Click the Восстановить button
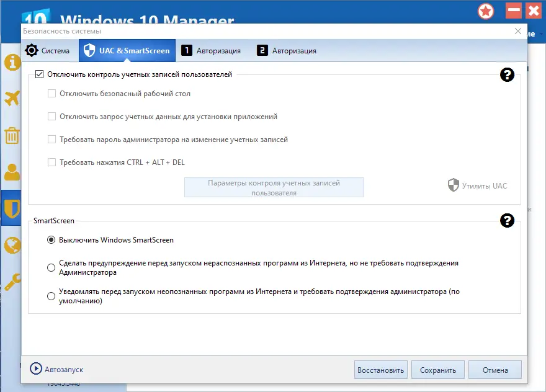This screenshot has height=392, width=546. (x=380, y=369)
